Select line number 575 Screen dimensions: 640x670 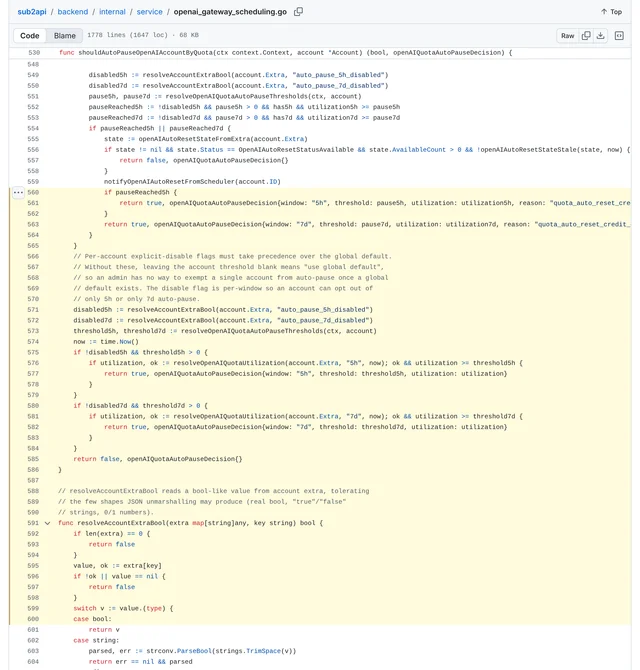[33, 353]
